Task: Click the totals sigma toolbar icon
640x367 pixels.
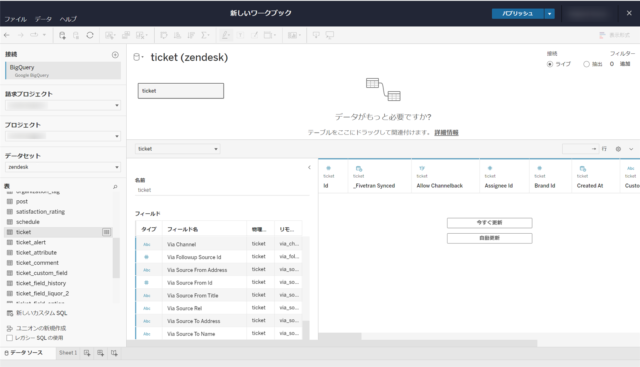Action: (x=204, y=35)
